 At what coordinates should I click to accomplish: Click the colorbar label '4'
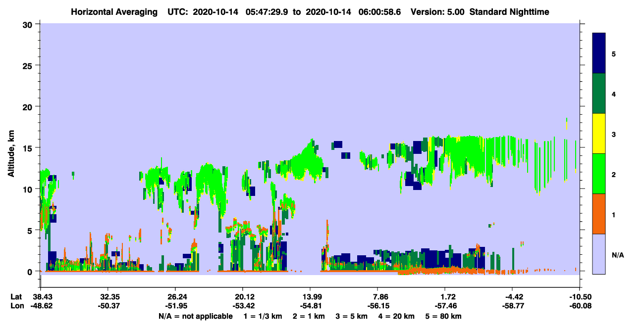pos(613,94)
